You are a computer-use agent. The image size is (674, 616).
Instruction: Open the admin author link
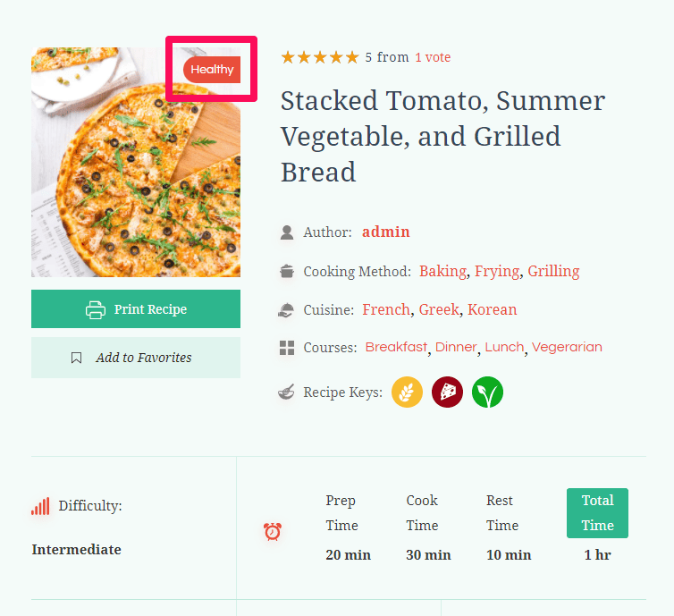point(385,232)
